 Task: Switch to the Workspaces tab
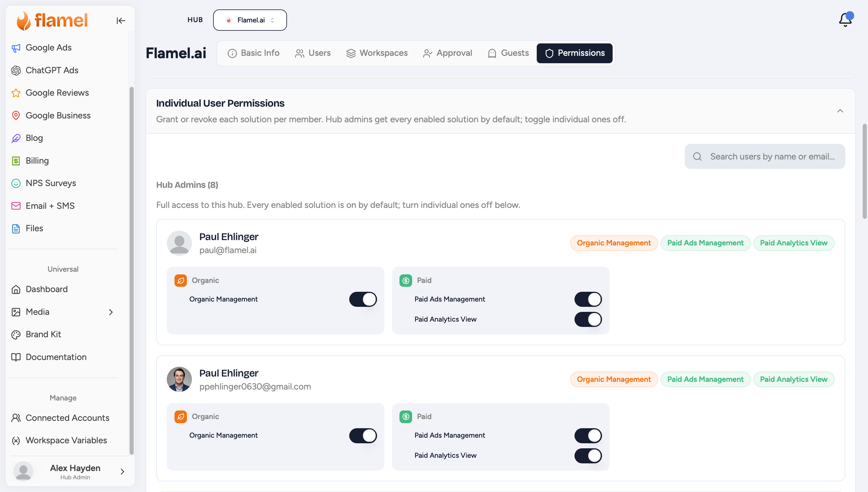[377, 53]
